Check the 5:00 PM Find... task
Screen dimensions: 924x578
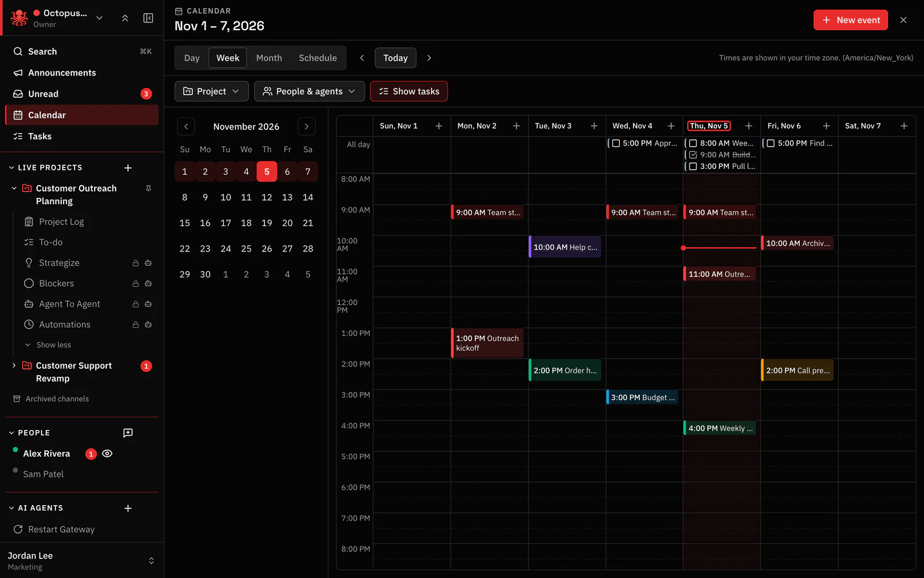coord(770,143)
